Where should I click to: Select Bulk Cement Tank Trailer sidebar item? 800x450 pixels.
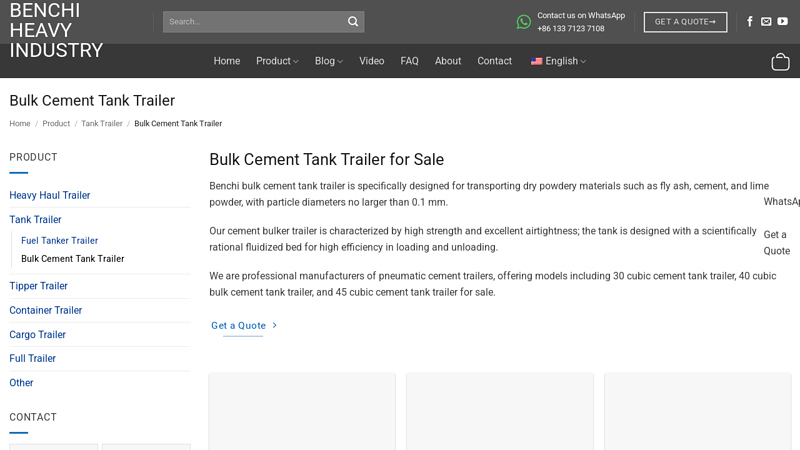(x=72, y=259)
